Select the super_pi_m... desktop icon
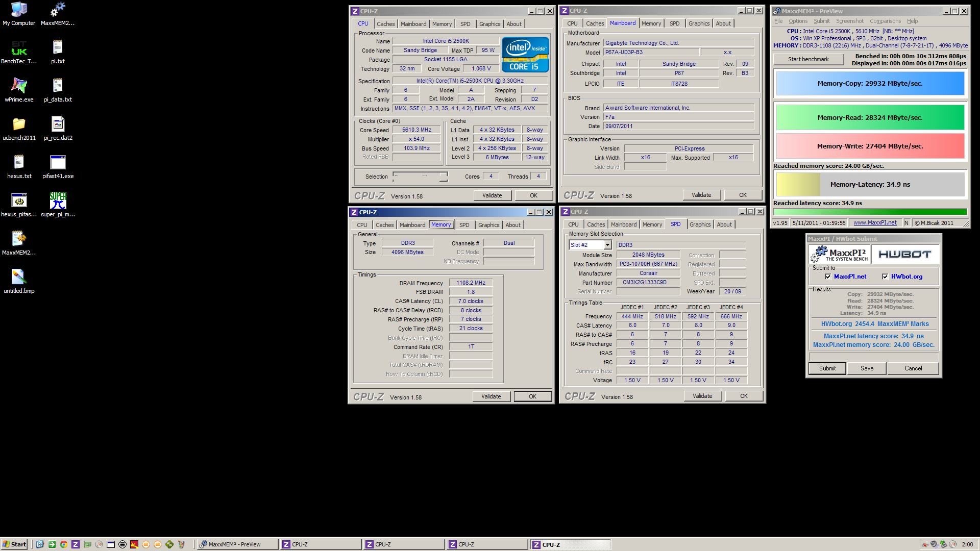980x551 pixels. coord(58,205)
